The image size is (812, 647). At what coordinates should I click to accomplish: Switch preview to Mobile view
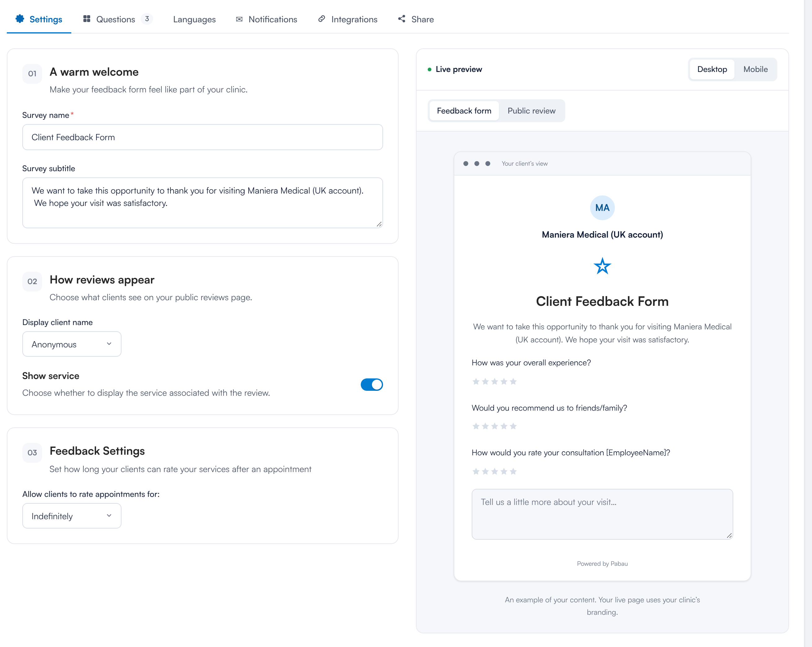point(755,69)
